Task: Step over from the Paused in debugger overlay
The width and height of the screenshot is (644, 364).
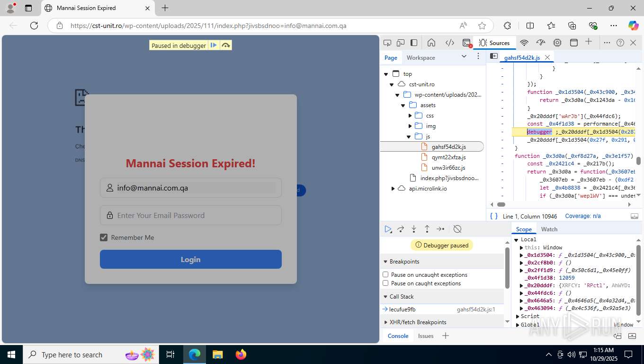Action: click(x=225, y=45)
